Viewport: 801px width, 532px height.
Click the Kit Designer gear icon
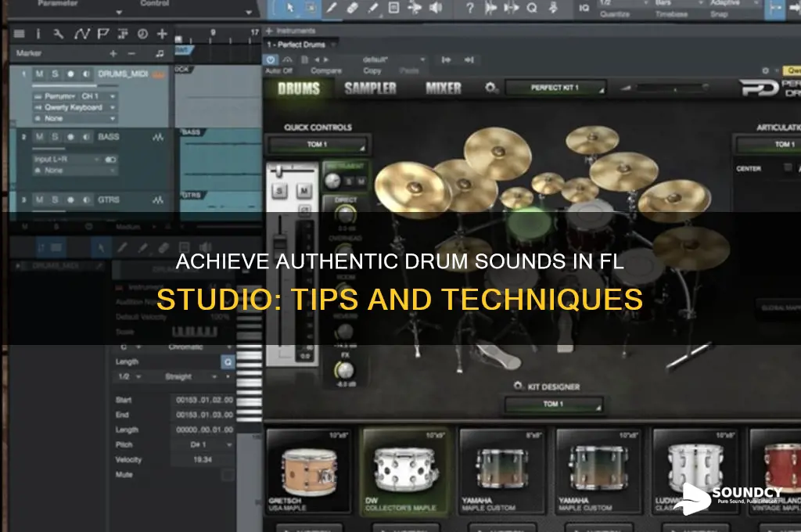point(518,386)
